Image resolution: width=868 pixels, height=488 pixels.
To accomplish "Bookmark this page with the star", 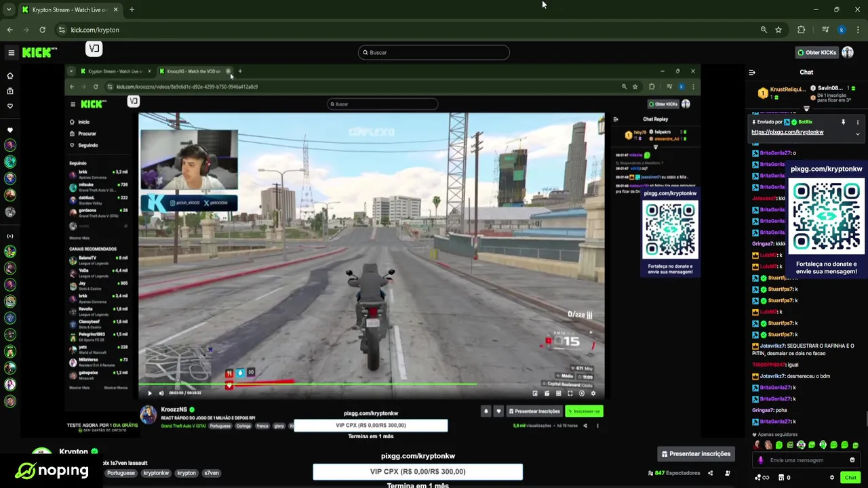I will pyautogui.click(x=778, y=30).
